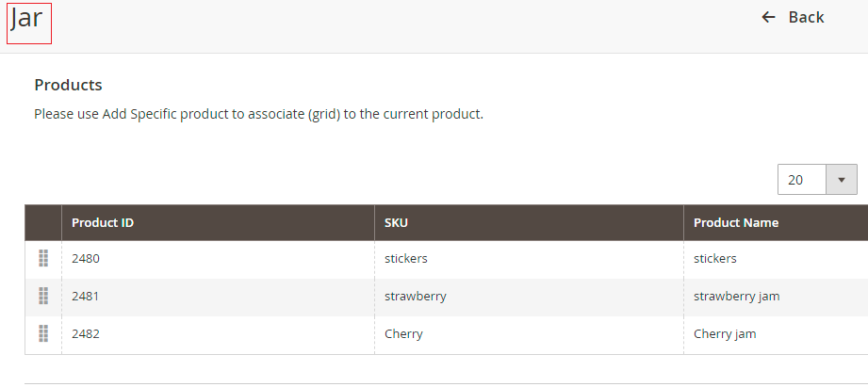Image resolution: width=868 pixels, height=387 pixels.
Task: Click the Cherry SKU cell
Action: point(403,333)
